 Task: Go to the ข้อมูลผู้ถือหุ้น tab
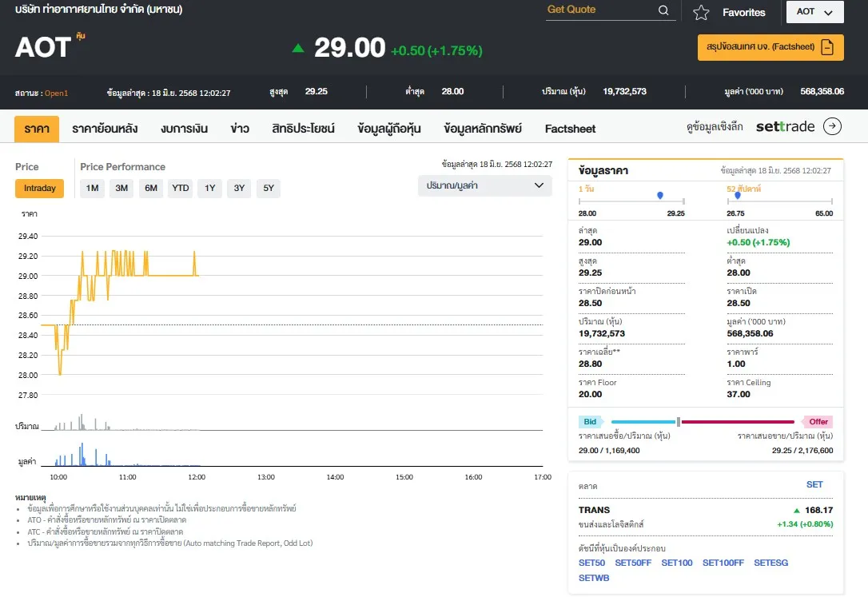click(x=389, y=129)
